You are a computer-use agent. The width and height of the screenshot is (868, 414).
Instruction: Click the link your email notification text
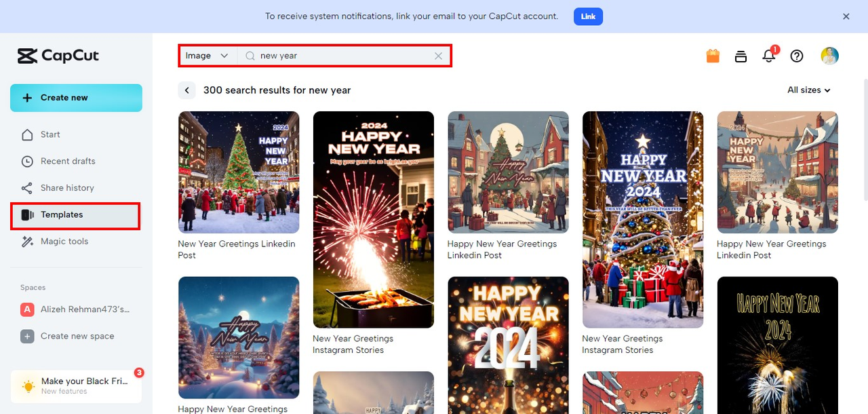pos(412,16)
